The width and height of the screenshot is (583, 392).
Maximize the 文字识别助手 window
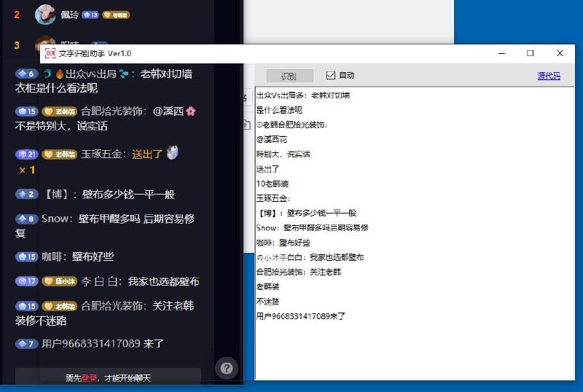pos(531,53)
